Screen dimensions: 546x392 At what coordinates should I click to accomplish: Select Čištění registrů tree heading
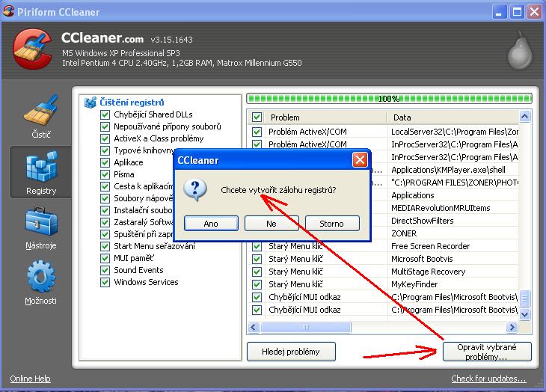pyautogui.click(x=132, y=102)
